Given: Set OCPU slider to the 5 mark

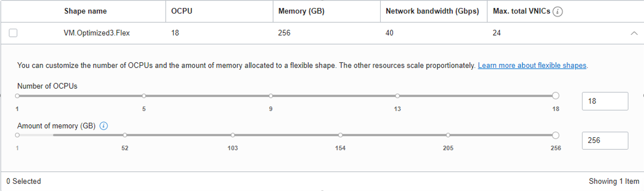Looking at the screenshot, I should [144, 96].
